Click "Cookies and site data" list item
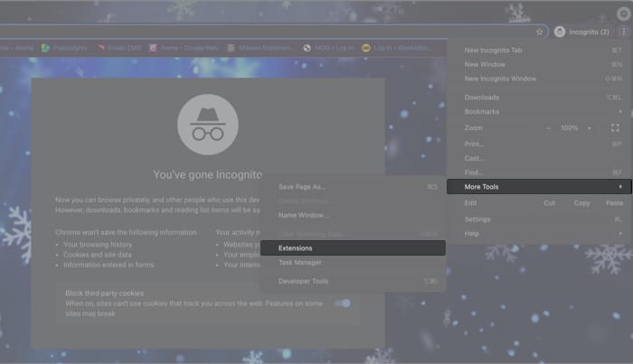 [x=98, y=255]
